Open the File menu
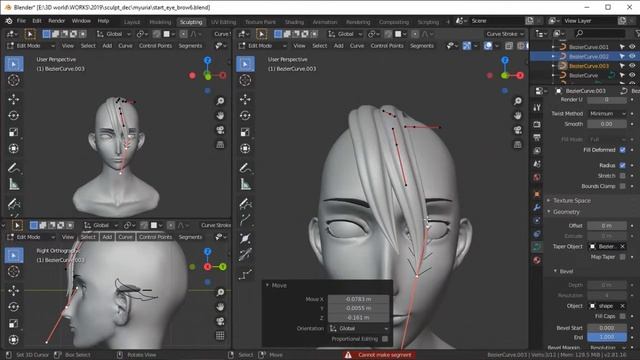The width and height of the screenshot is (640, 360). tap(21, 21)
